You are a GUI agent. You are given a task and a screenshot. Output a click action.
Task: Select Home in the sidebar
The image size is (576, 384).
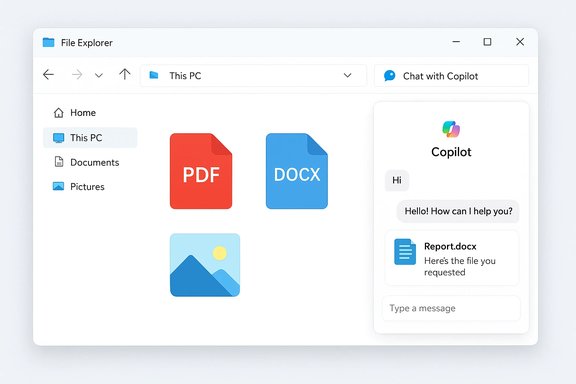tap(90, 112)
